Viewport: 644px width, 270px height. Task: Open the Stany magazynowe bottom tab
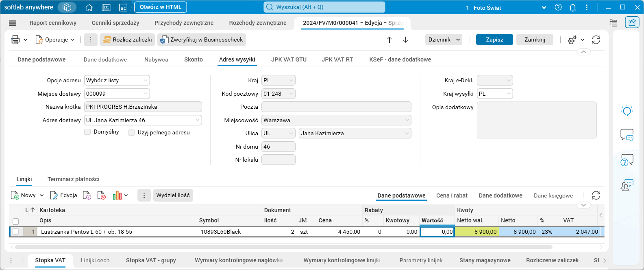point(485,260)
